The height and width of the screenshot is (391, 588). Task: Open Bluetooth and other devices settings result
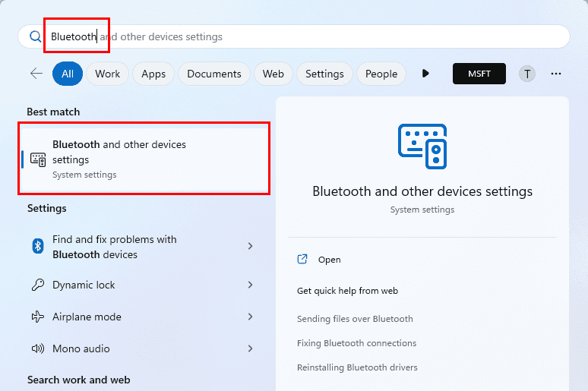click(x=144, y=159)
